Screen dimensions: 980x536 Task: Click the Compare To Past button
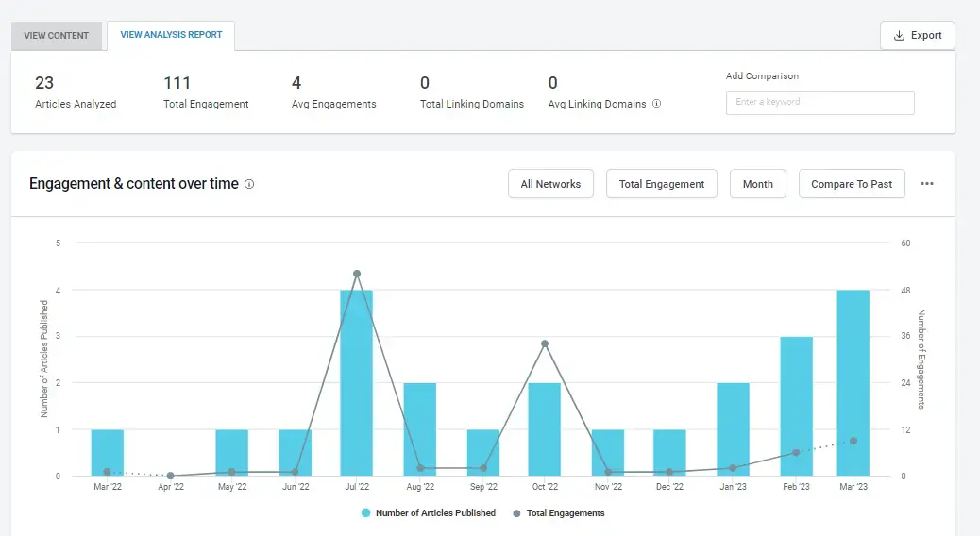tap(852, 184)
